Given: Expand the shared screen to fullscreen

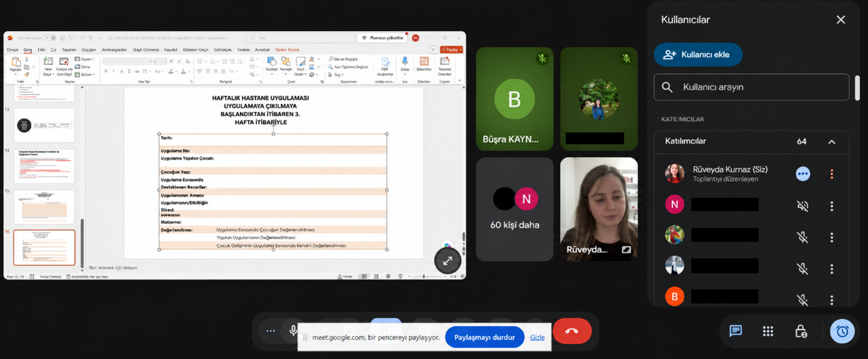Looking at the screenshot, I should pyautogui.click(x=448, y=261).
